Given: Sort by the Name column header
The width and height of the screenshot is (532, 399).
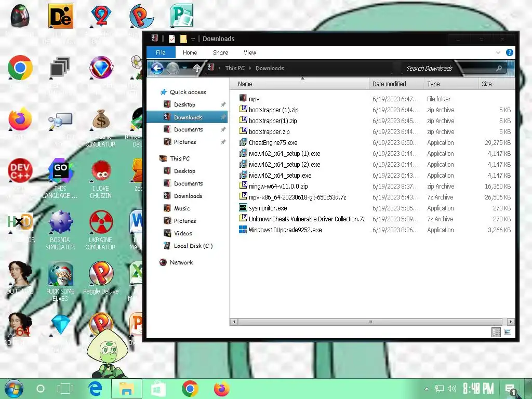Looking at the screenshot, I should (x=300, y=84).
